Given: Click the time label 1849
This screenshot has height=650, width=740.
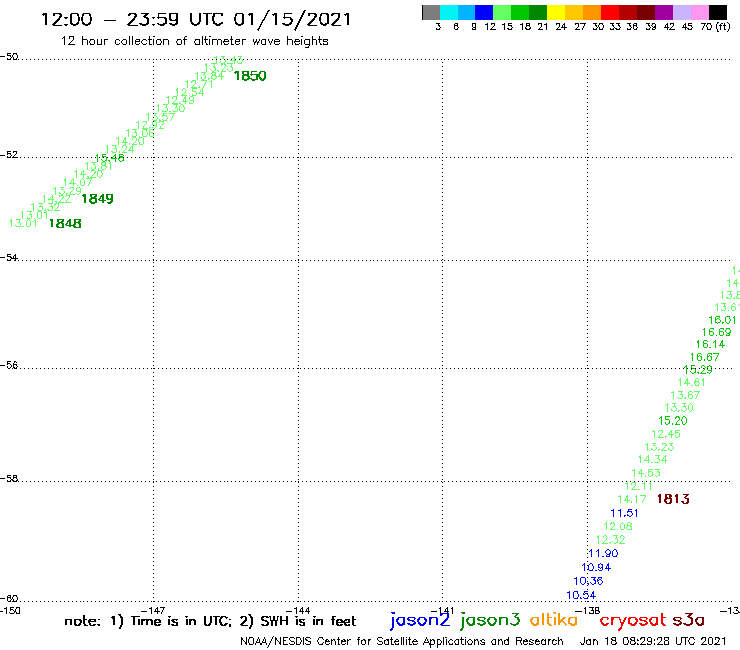Looking at the screenshot, I should click(97, 199).
